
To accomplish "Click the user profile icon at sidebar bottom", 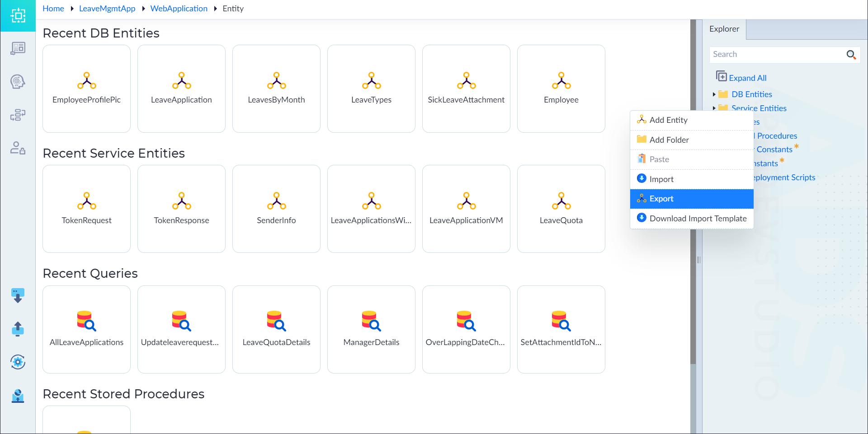I will coord(18,396).
